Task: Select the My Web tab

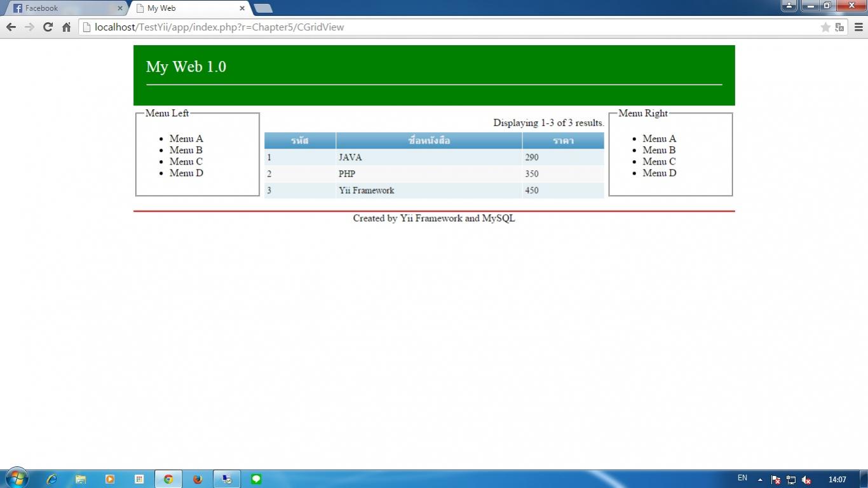Action: [x=189, y=8]
